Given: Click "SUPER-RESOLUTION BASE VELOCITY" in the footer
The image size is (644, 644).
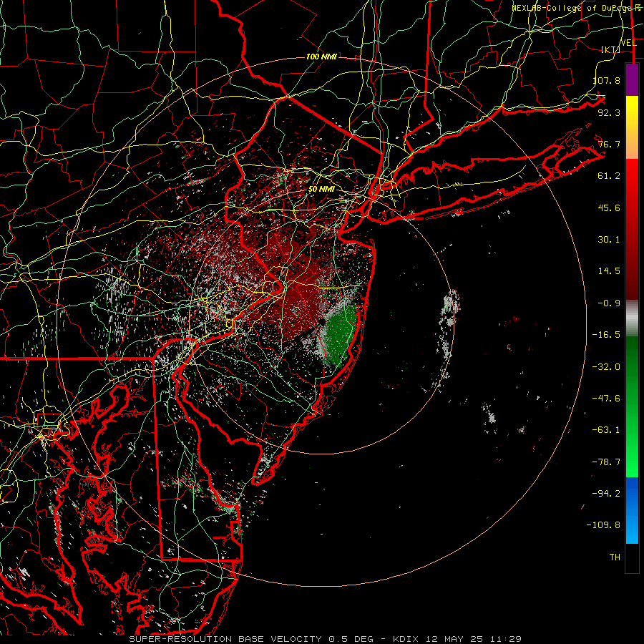Looking at the screenshot, I should [225, 639].
